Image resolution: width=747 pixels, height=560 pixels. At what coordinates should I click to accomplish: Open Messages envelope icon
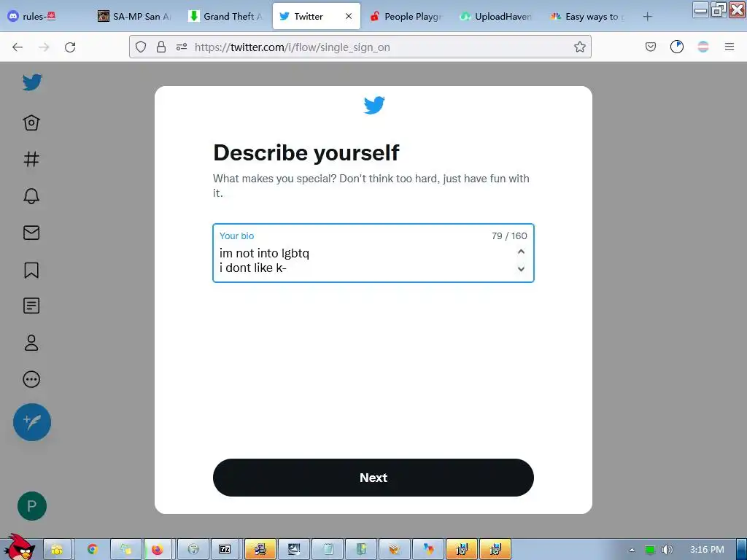pyautogui.click(x=31, y=233)
